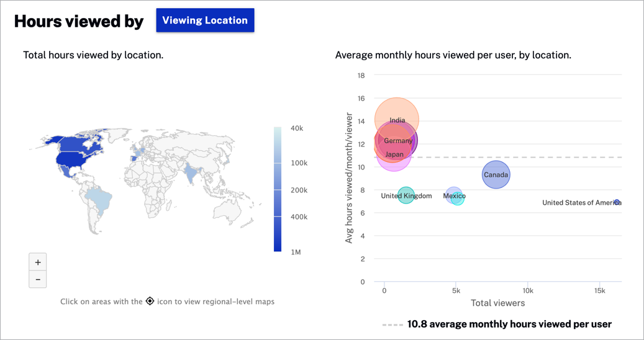Click the dashed average line in the chart
The height and width of the screenshot is (340, 644).
559,158
